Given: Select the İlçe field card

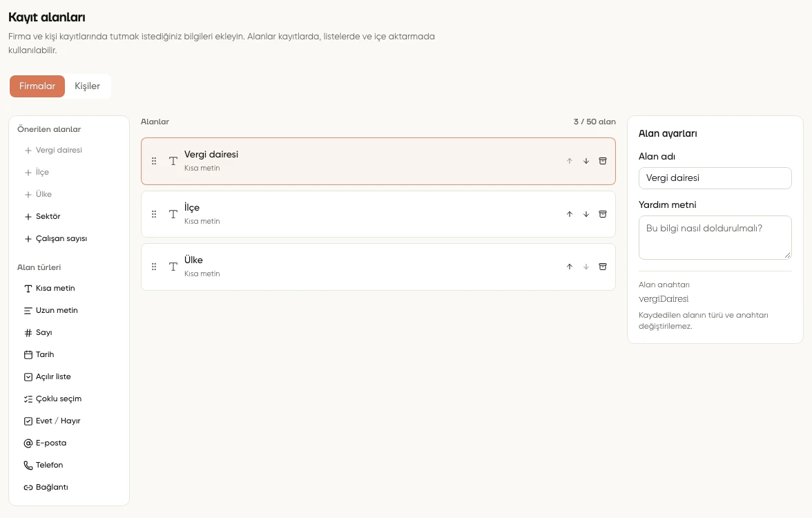Looking at the screenshot, I should coord(378,214).
